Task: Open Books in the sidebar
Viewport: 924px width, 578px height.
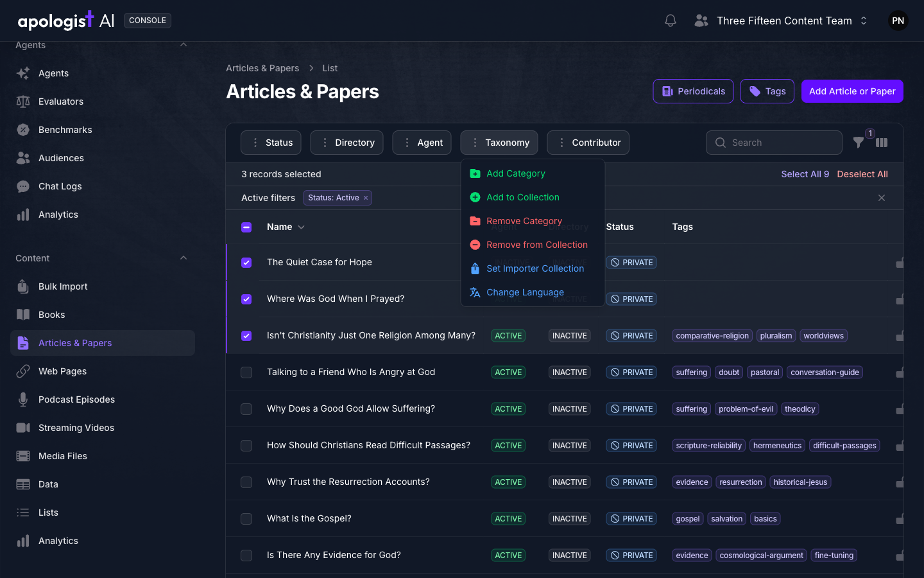Action: pos(103,315)
